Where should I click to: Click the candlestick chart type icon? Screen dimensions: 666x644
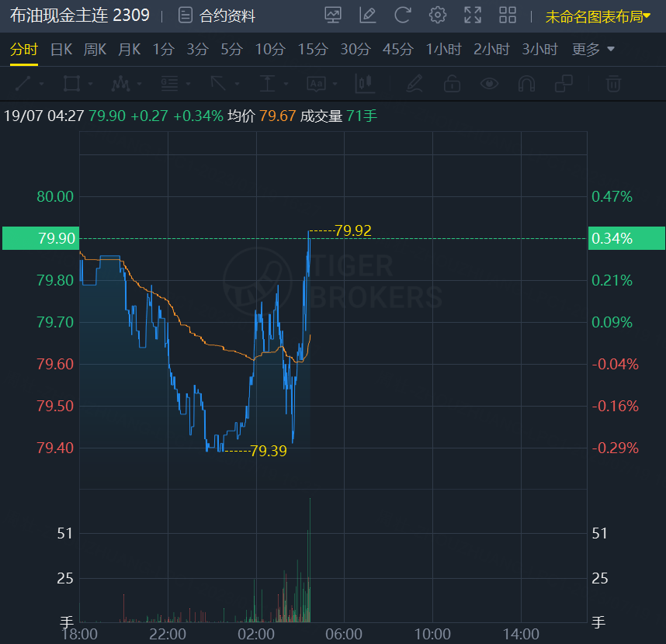point(366,84)
